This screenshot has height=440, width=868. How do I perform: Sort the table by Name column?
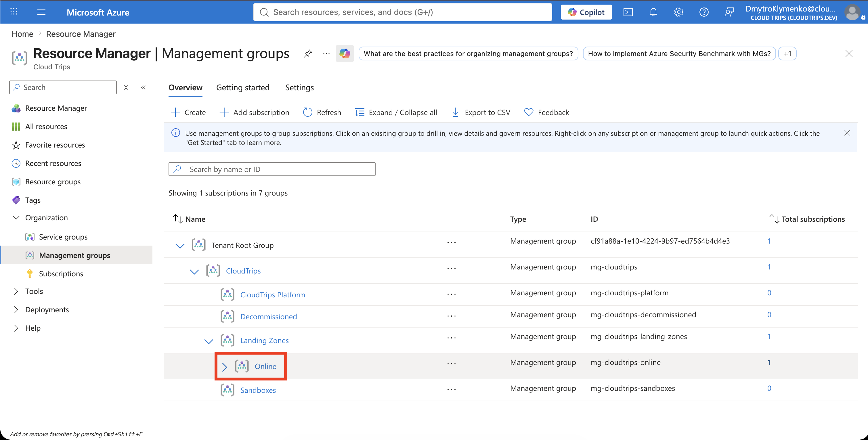coord(189,219)
